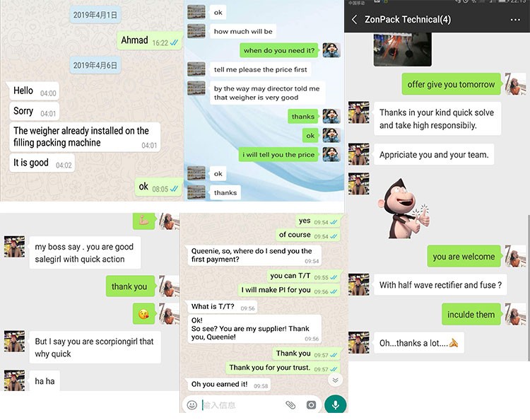Tap the green microphone voice button
Screen dimensions: 530x420
pyautogui.click(x=335, y=404)
